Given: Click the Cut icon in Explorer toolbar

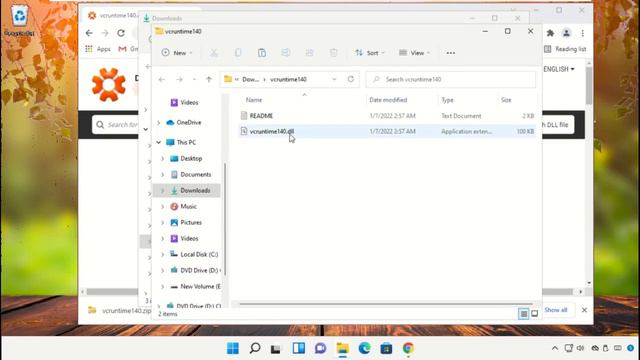Looking at the screenshot, I should click(213, 53).
